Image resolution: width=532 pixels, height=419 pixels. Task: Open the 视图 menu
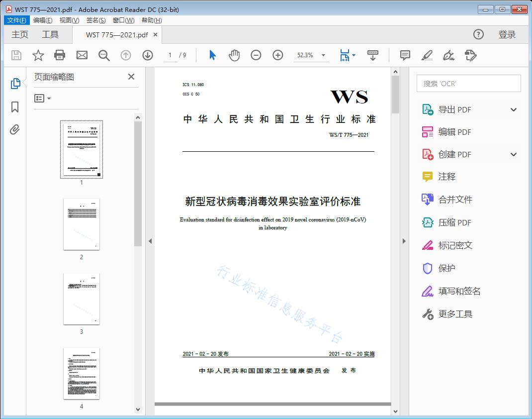(x=69, y=20)
